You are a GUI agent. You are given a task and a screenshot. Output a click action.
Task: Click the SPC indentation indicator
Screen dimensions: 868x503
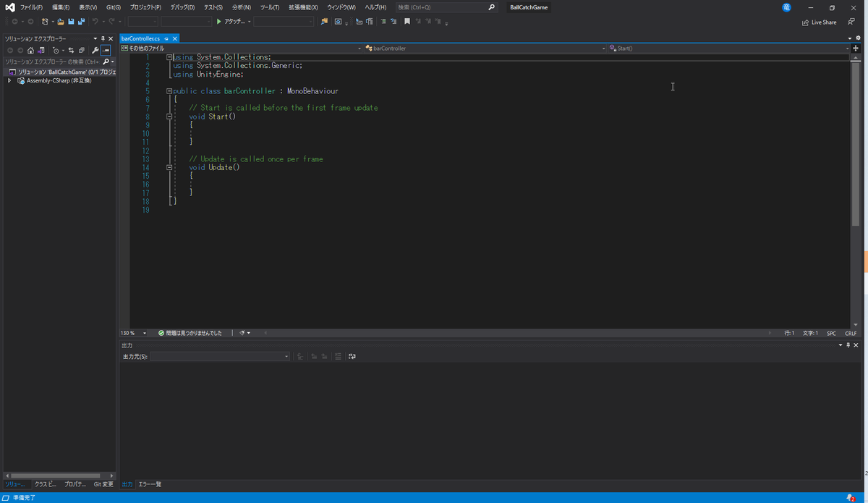point(831,333)
